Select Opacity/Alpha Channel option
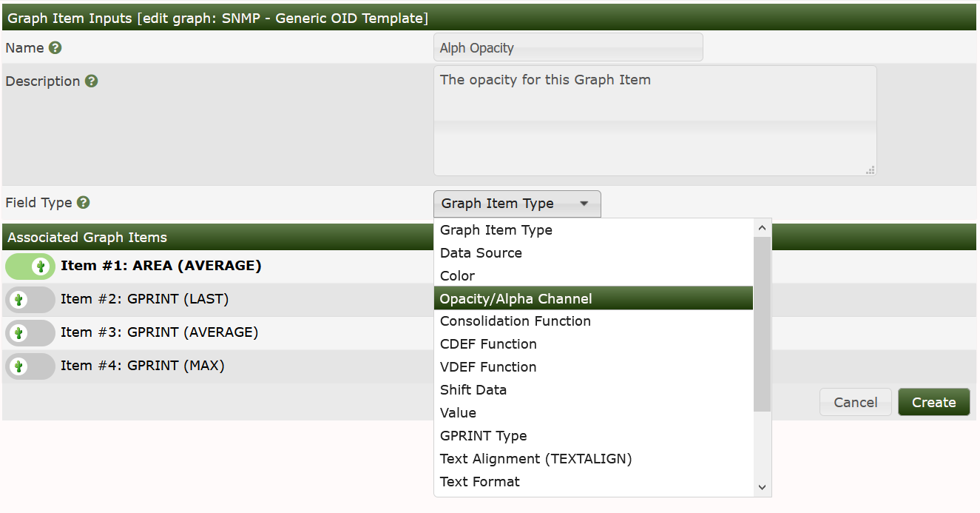This screenshot has width=980, height=513. point(516,298)
